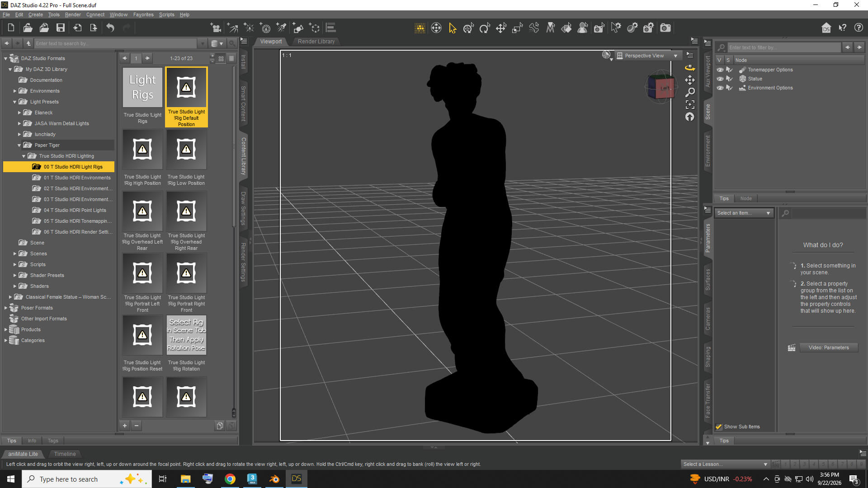Expand the Environments folder

point(15,91)
